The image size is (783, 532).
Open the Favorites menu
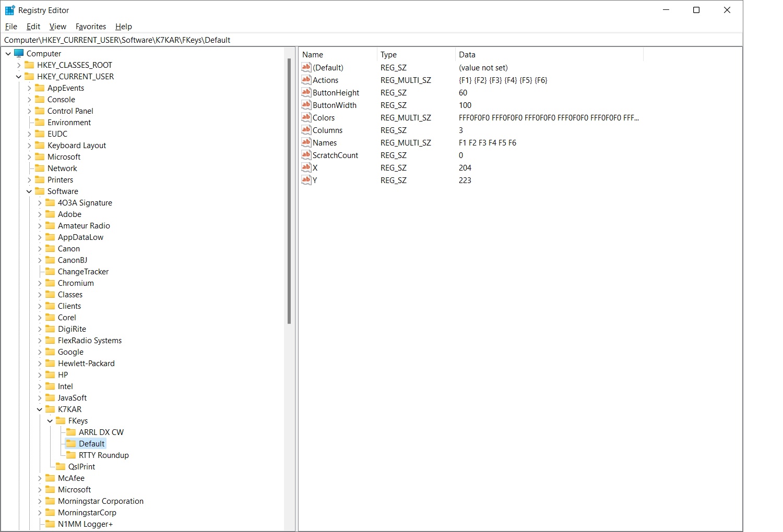90,27
